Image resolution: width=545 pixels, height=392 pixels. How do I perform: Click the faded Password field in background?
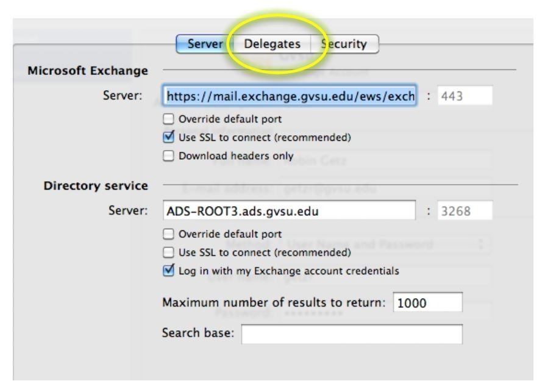[x=384, y=313]
